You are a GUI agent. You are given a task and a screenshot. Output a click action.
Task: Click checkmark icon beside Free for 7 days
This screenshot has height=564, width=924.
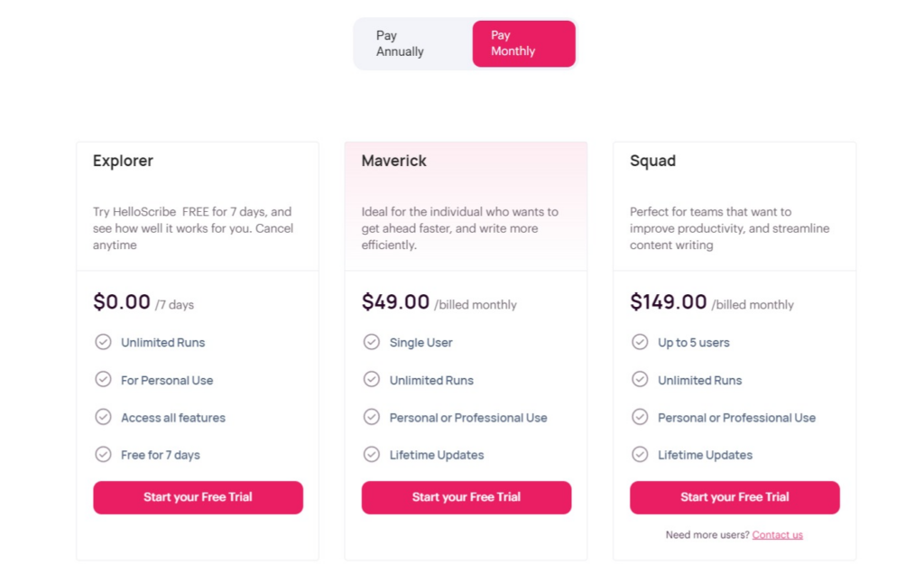click(103, 455)
